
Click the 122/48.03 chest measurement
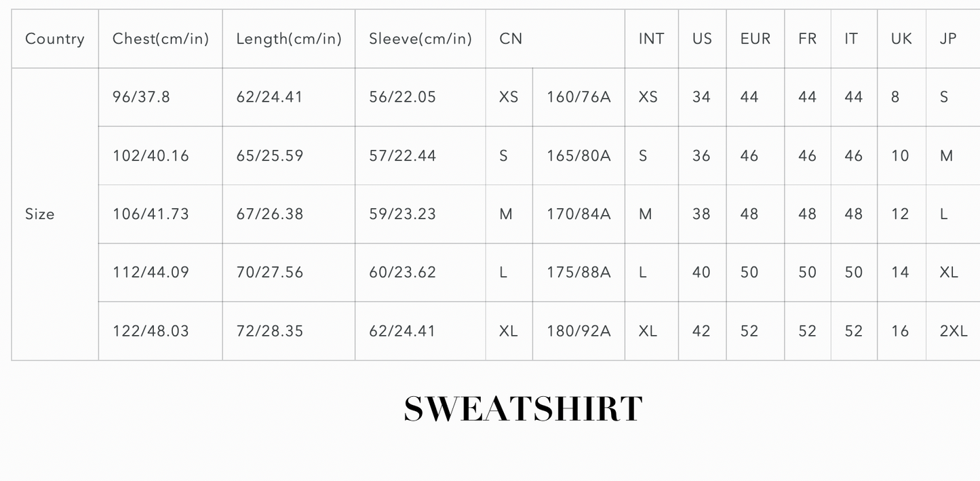point(151,331)
